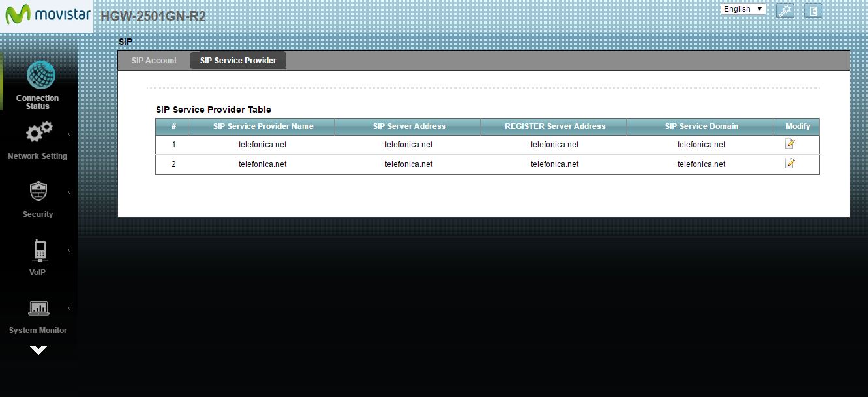This screenshot has height=397, width=868.
Task: Click row 1 REGISTER server address cell
Action: point(555,145)
